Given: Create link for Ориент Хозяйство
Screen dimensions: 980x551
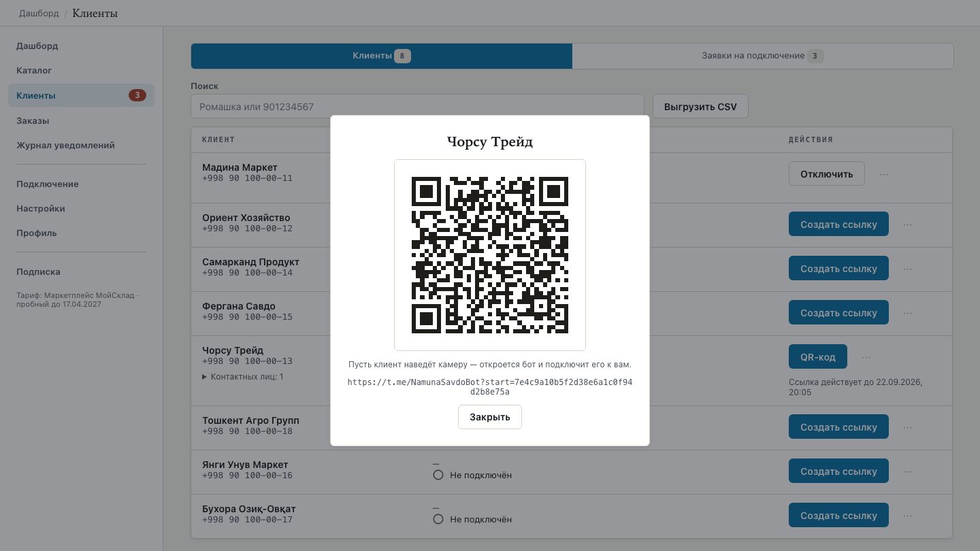Looking at the screenshot, I should (x=838, y=224).
